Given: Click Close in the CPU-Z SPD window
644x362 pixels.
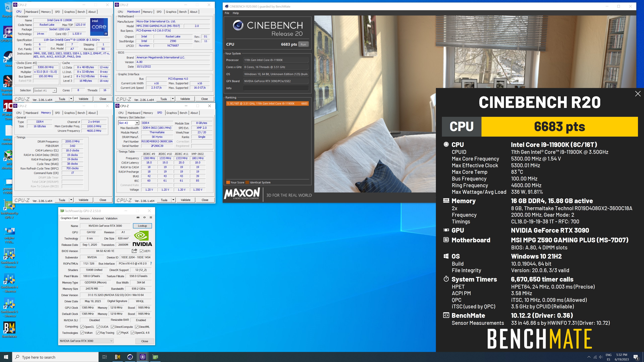Looking at the screenshot, I should 205,200.
